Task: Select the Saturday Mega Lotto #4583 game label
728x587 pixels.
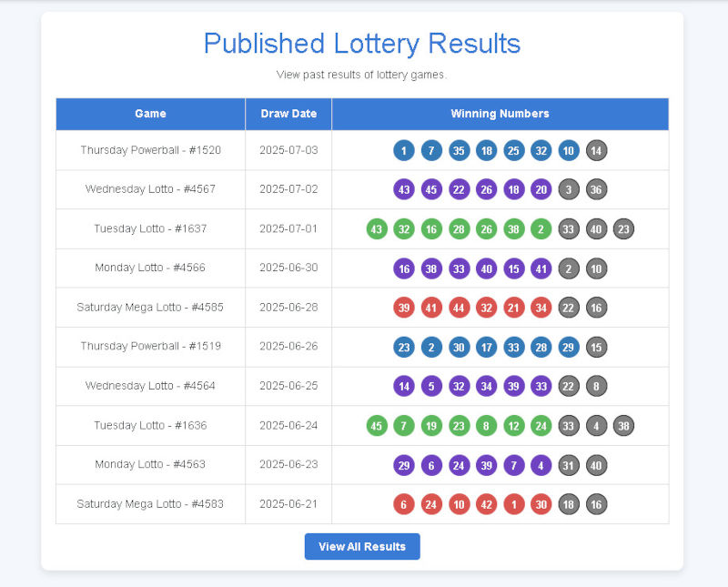Action: 150,504
